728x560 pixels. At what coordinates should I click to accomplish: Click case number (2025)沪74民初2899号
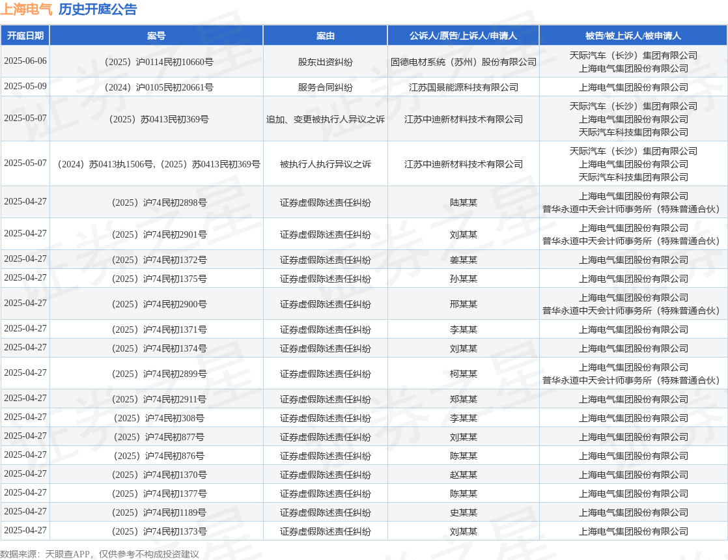click(x=156, y=374)
